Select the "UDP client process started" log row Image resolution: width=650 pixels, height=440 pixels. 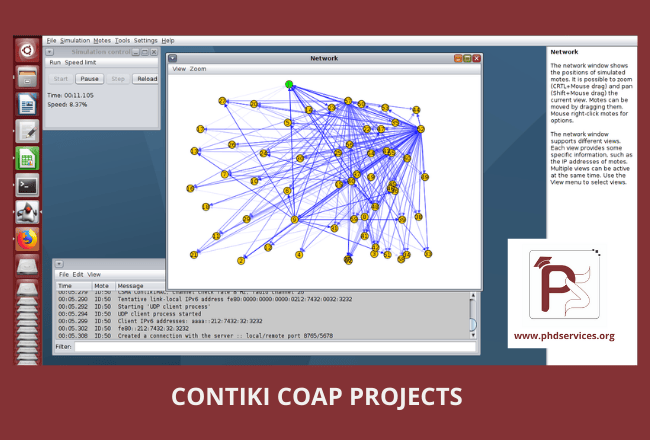(x=262, y=314)
